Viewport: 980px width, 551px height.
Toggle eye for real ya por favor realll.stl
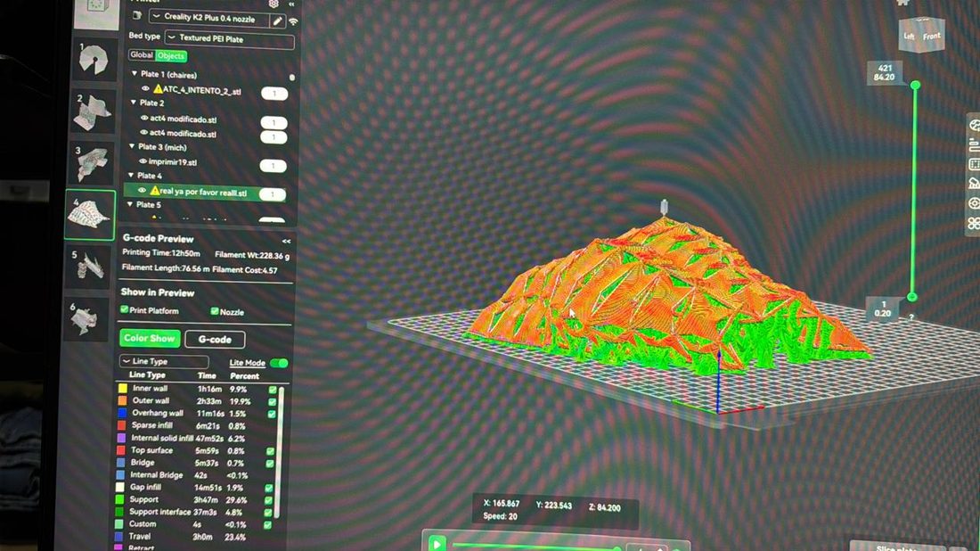142,191
